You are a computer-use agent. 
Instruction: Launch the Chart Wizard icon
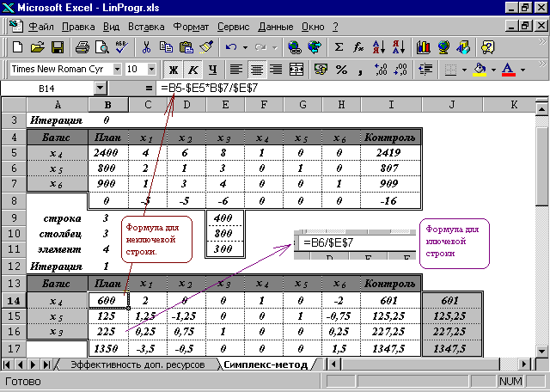pos(424,47)
